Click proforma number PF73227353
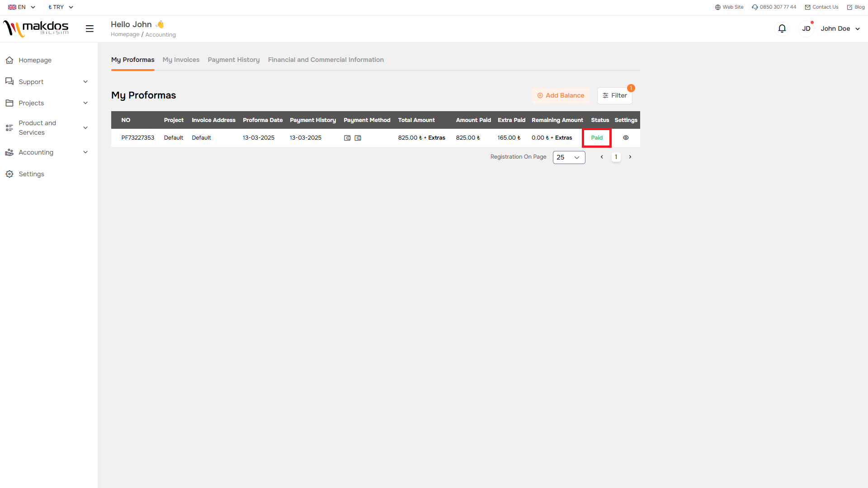Viewport: 868px width, 488px height. tap(137, 138)
